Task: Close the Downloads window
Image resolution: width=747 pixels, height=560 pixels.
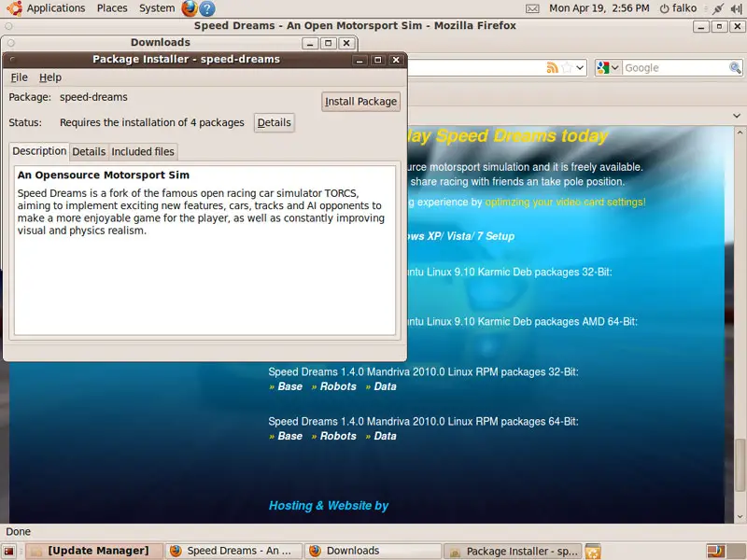Action: click(346, 43)
